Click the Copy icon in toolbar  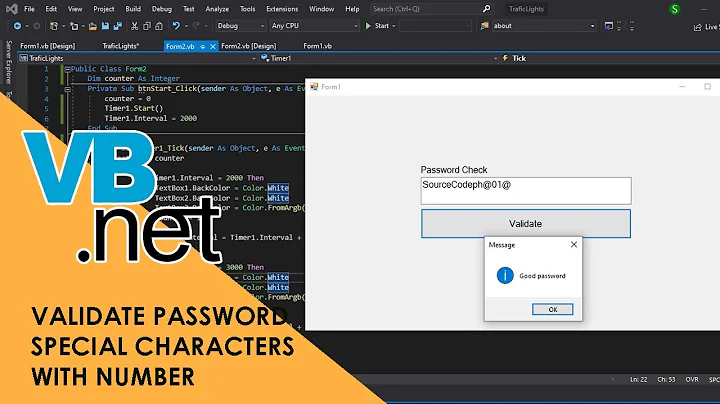click(147, 26)
